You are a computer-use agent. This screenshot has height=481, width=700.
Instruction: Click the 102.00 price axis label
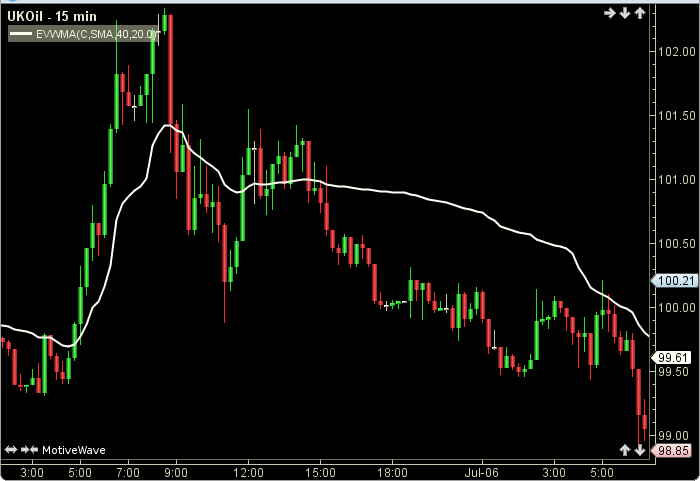pos(677,52)
